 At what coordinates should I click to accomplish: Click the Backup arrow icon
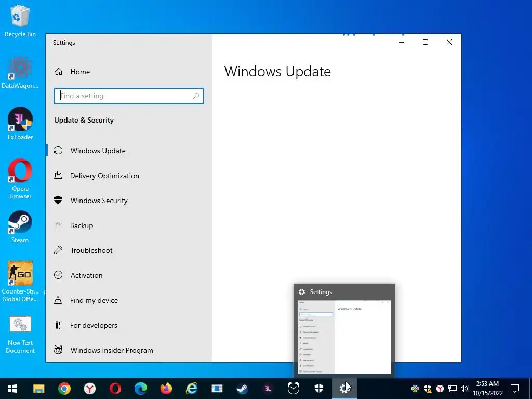tap(58, 225)
